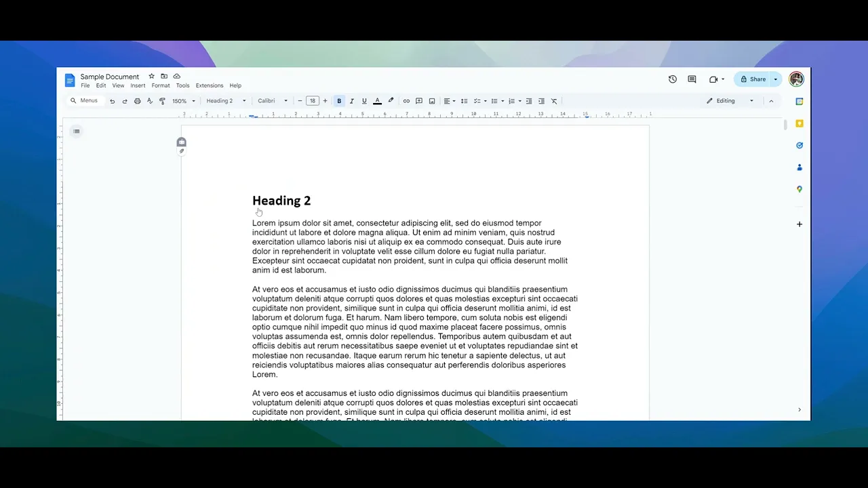
Task: Run spelling and grammar check
Action: click(x=150, y=101)
